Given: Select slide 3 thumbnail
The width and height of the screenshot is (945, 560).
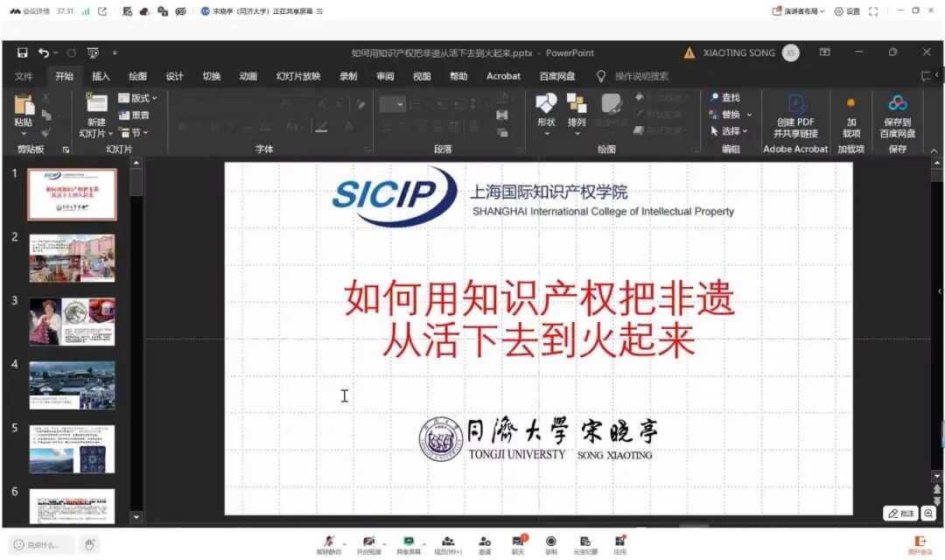Looking at the screenshot, I should [72, 322].
